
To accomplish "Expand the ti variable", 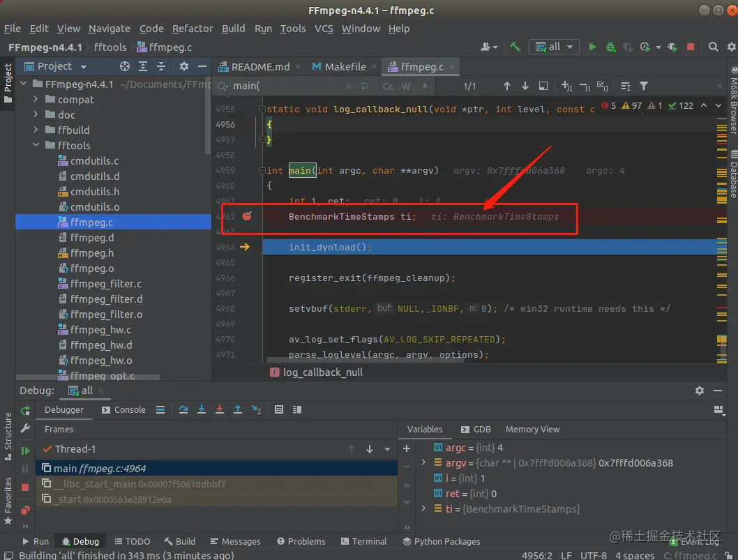I will pyautogui.click(x=423, y=508).
